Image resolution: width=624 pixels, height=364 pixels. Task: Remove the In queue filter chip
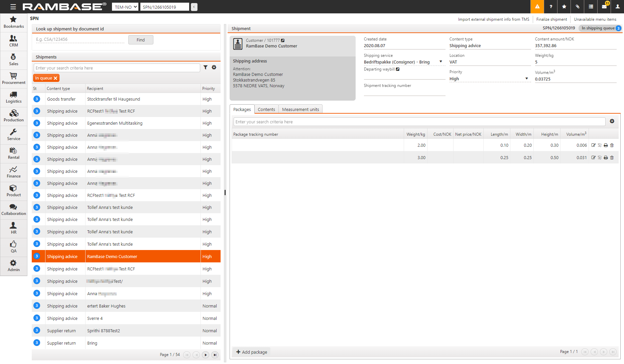55,78
